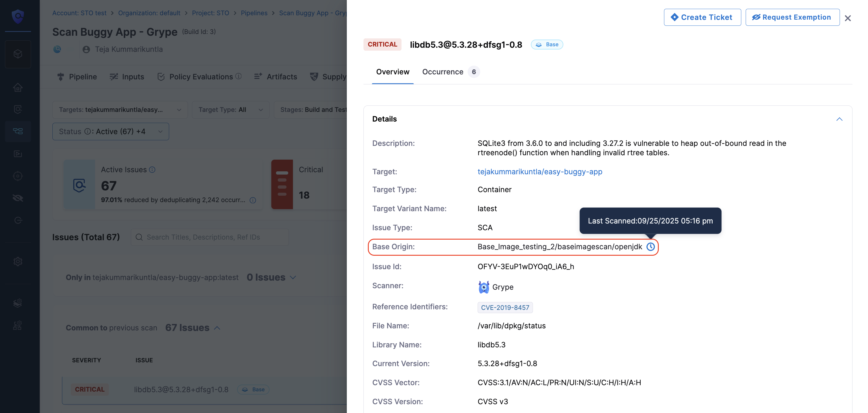This screenshot has width=868, height=413.
Task: Open the CVE-2019-8457 reference link
Action: pos(505,308)
